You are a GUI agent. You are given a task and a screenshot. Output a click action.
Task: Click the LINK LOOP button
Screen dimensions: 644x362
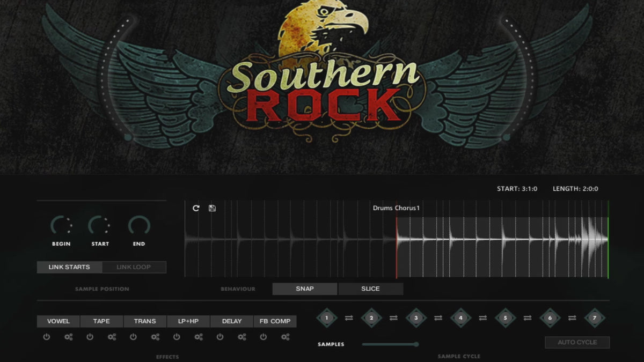134,267
